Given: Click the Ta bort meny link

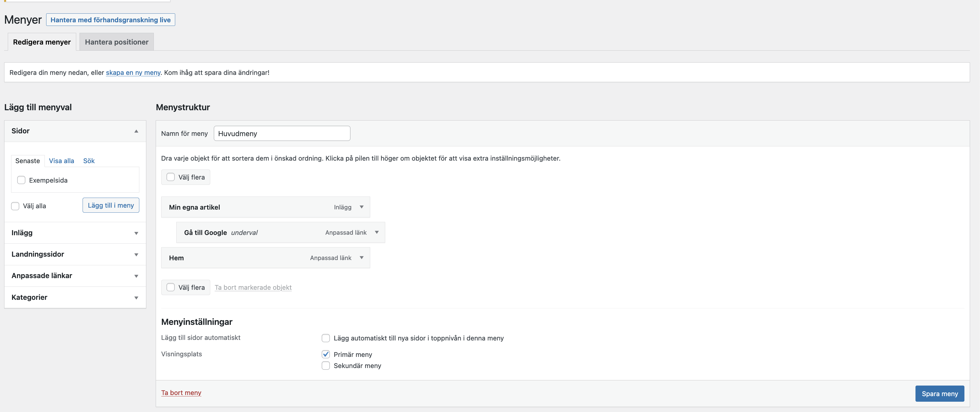Looking at the screenshot, I should (x=181, y=393).
